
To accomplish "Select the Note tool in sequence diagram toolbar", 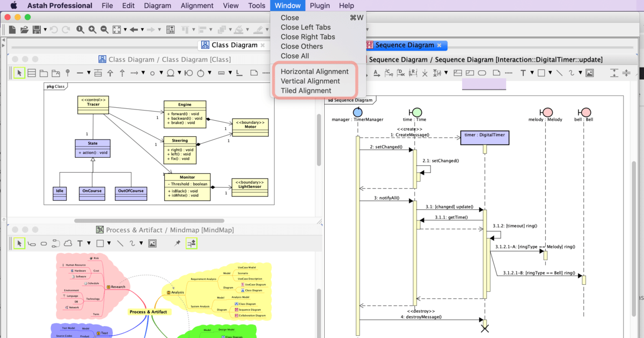I will tap(496, 73).
